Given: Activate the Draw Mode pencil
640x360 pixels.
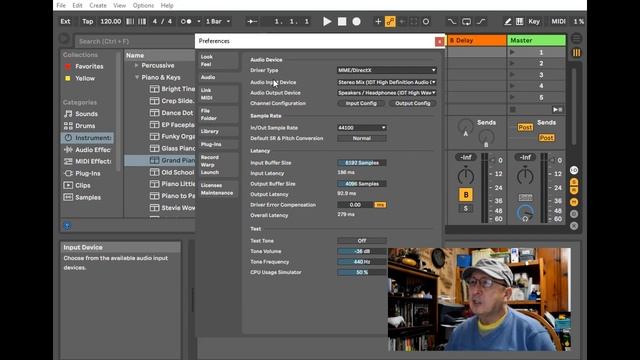Looking at the screenshot, I should click(507, 21).
